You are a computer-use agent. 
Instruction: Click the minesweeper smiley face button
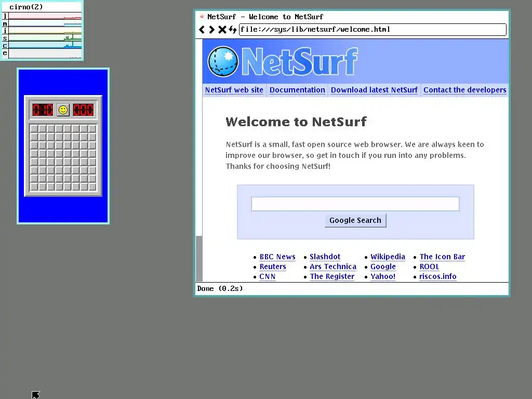pyautogui.click(x=63, y=110)
